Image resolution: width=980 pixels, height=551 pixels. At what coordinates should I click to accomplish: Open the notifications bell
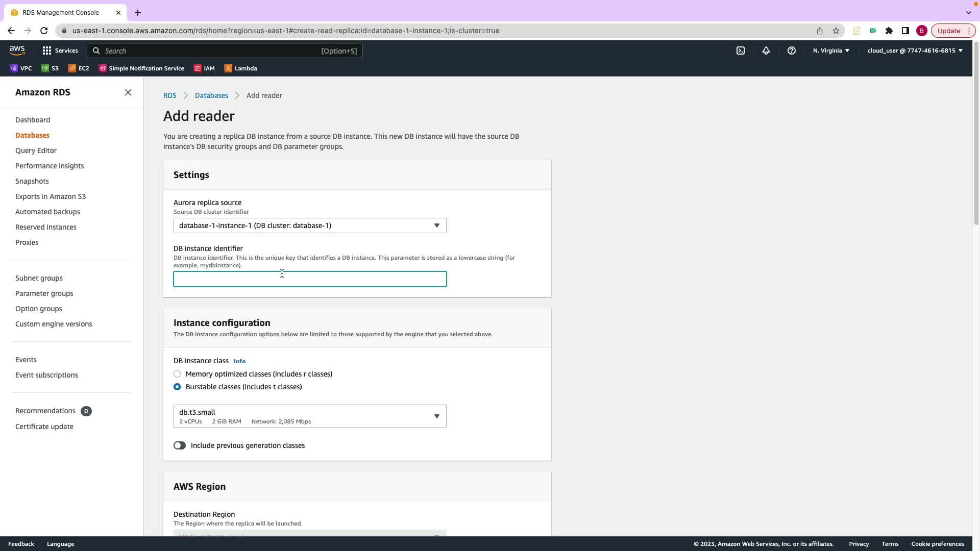766,51
